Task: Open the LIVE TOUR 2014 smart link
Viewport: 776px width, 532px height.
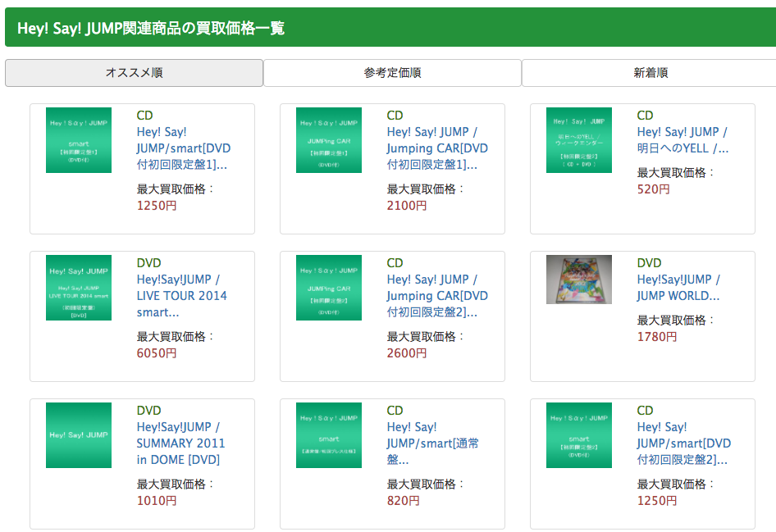Action: click(x=181, y=296)
